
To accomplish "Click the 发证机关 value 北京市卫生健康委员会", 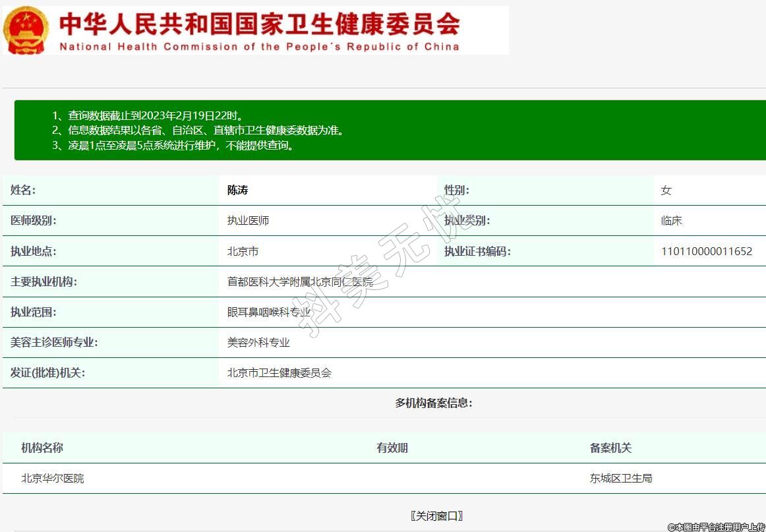I will [x=279, y=372].
